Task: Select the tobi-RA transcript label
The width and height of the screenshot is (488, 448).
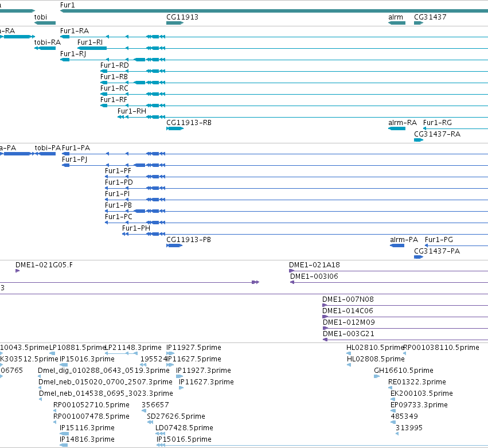Action: pos(47,42)
